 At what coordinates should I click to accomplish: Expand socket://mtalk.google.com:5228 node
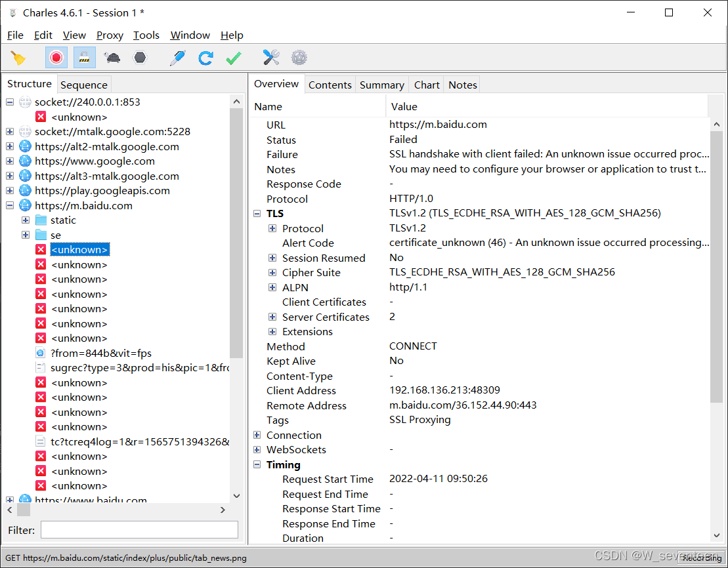pos(10,132)
